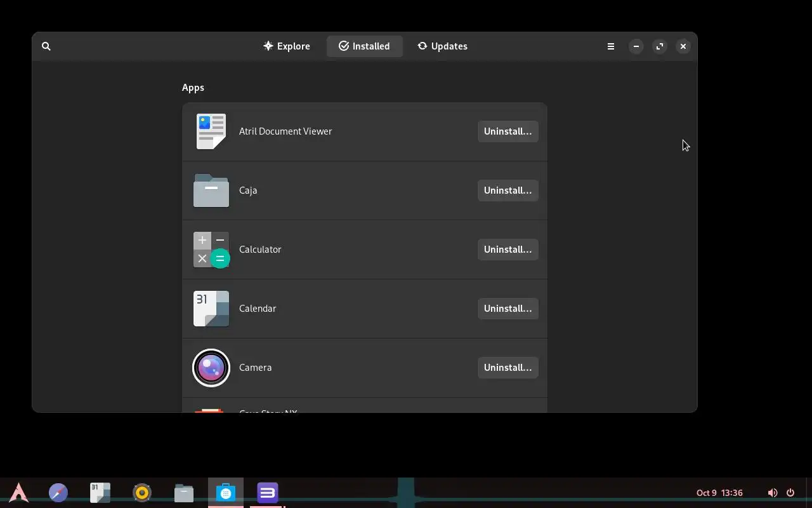
Task: Open the hamburger main menu
Action: [611, 46]
